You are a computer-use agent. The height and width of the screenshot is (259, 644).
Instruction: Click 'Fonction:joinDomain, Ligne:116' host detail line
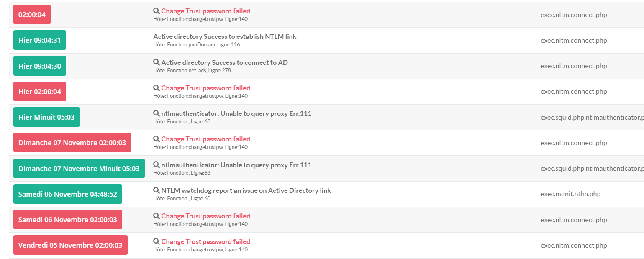[197, 45]
